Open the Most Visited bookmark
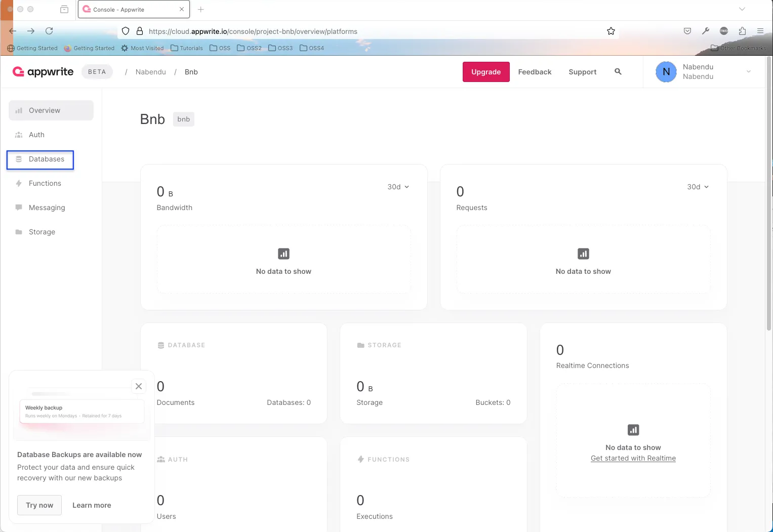The width and height of the screenshot is (773, 532). click(x=142, y=48)
